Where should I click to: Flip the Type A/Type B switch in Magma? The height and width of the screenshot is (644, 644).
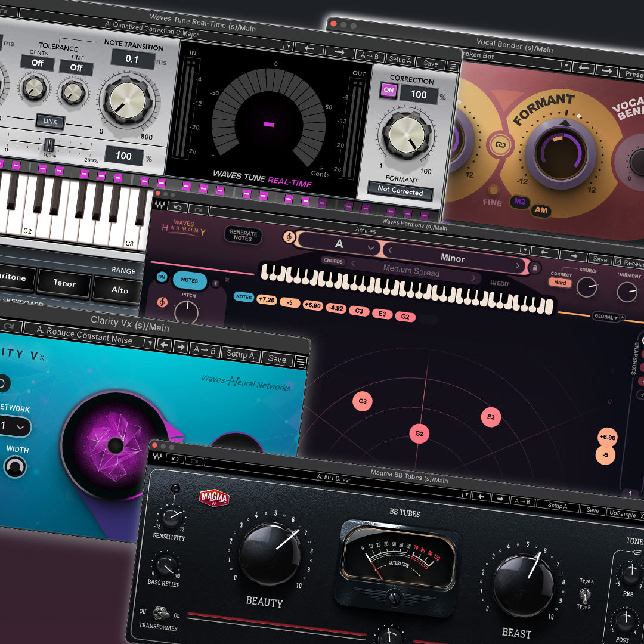click(x=586, y=595)
